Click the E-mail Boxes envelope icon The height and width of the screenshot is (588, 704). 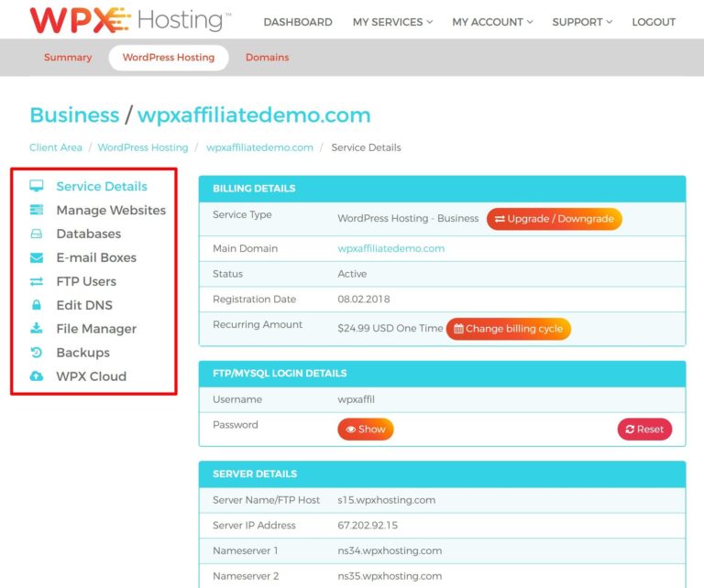(37, 257)
